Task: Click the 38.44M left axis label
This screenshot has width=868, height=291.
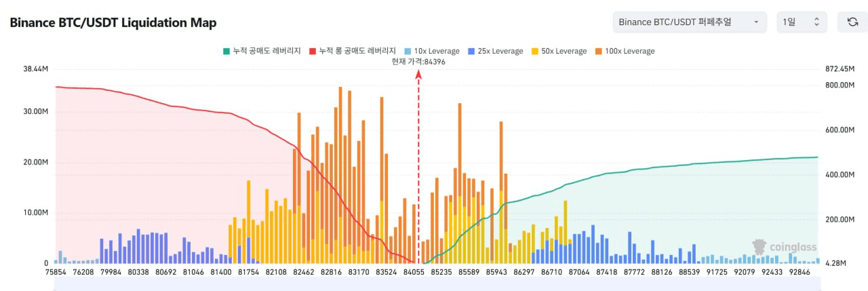Action: tap(35, 69)
